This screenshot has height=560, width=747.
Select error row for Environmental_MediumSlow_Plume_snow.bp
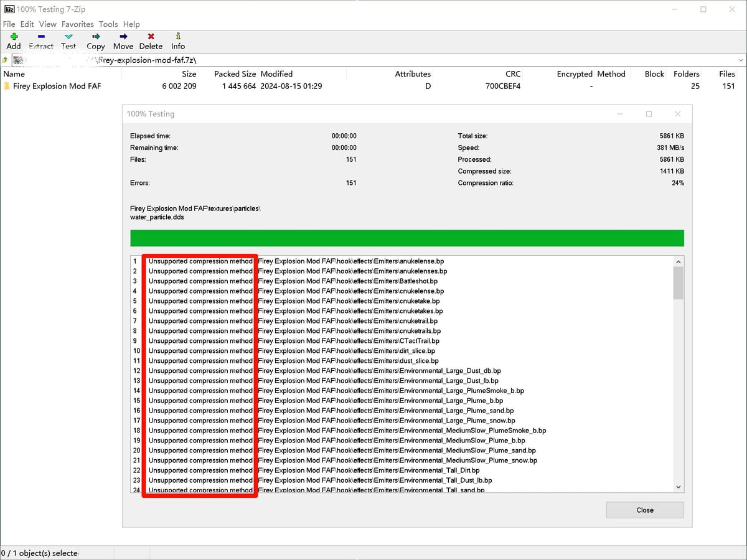click(x=402, y=460)
